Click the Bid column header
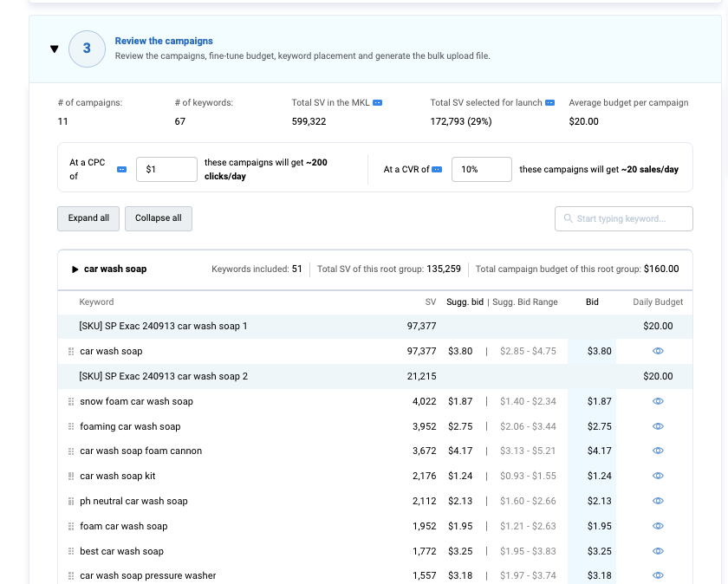This screenshot has height=584, width=728. click(592, 302)
